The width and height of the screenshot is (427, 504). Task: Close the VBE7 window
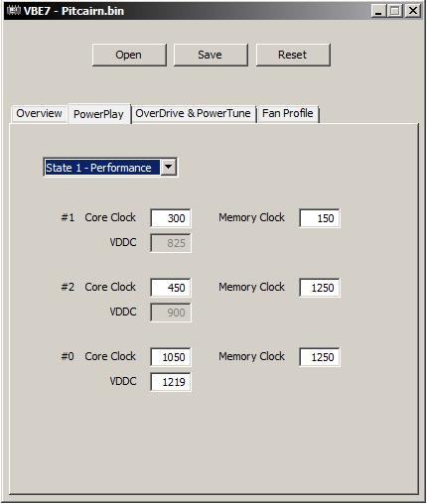(413, 11)
